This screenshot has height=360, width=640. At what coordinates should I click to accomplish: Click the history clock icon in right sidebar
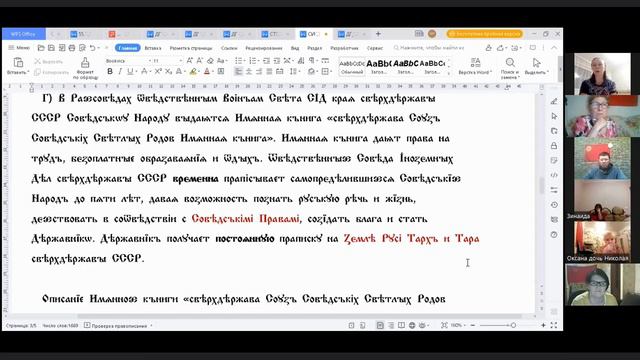[x=554, y=205]
